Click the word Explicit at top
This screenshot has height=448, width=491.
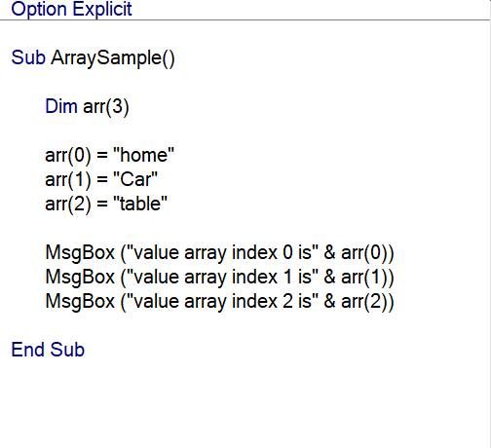tap(102, 10)
